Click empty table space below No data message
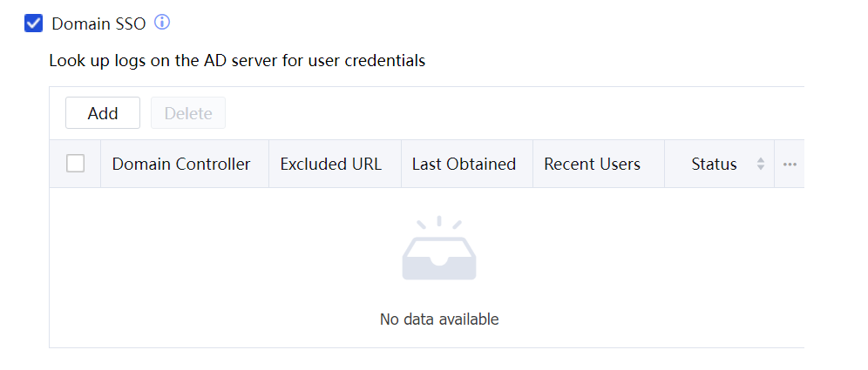The height and width of the screenshot is (370, 868). point(439,339)
